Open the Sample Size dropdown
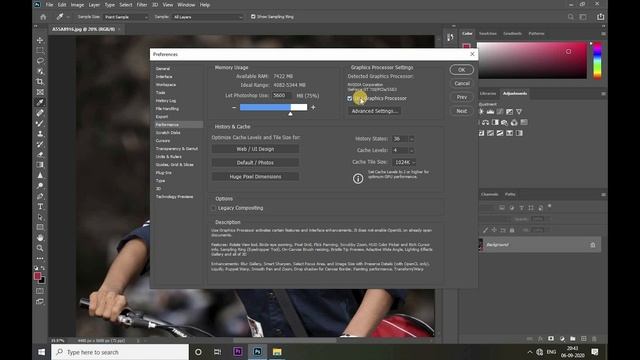 pos(126,17)
